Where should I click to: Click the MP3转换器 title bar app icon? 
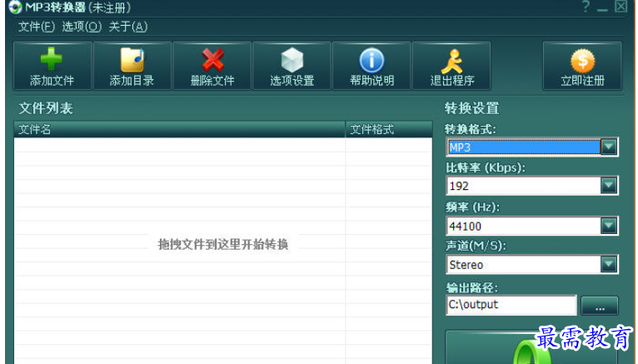pyautogui.click(x=15, y=7)
